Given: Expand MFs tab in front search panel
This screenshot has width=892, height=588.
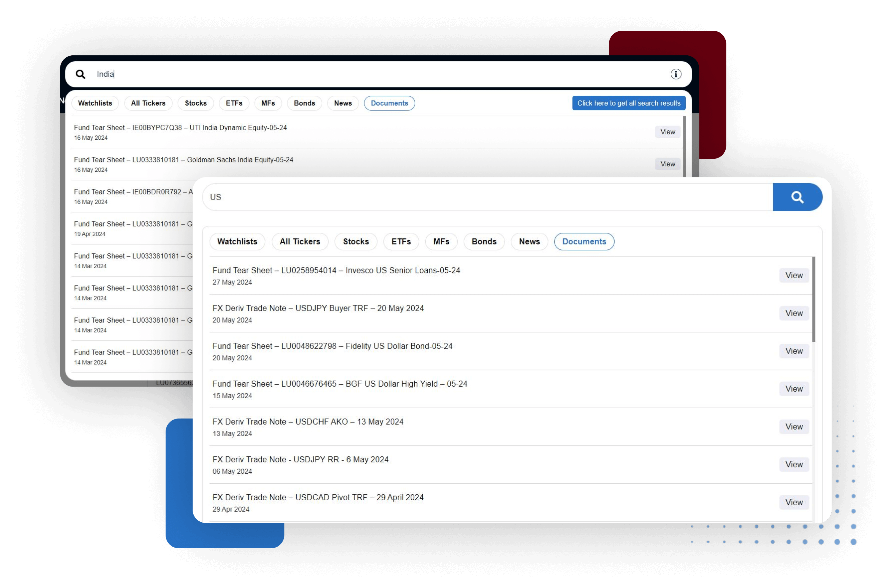Looking at the screenshot, I should click(x=441, y=241).
